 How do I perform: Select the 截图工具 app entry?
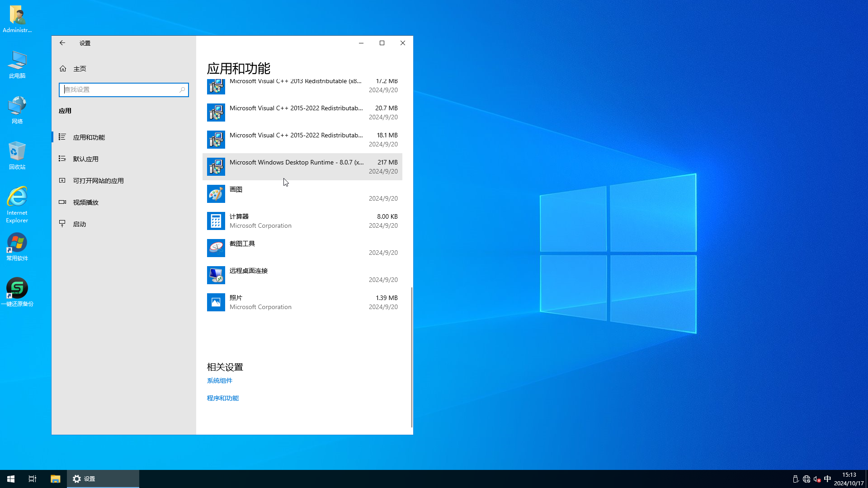click(x=302, y=248)
